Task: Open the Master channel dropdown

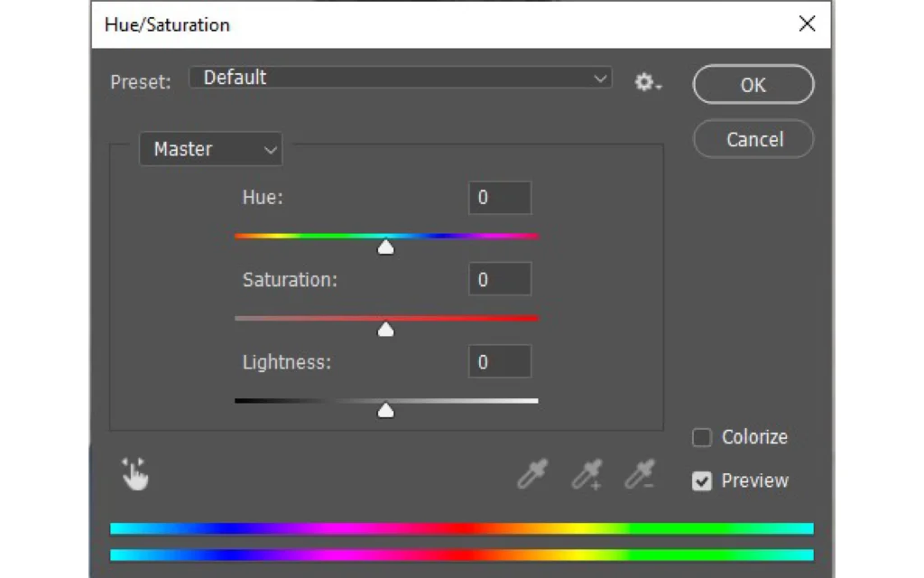Action: [210, 149]
